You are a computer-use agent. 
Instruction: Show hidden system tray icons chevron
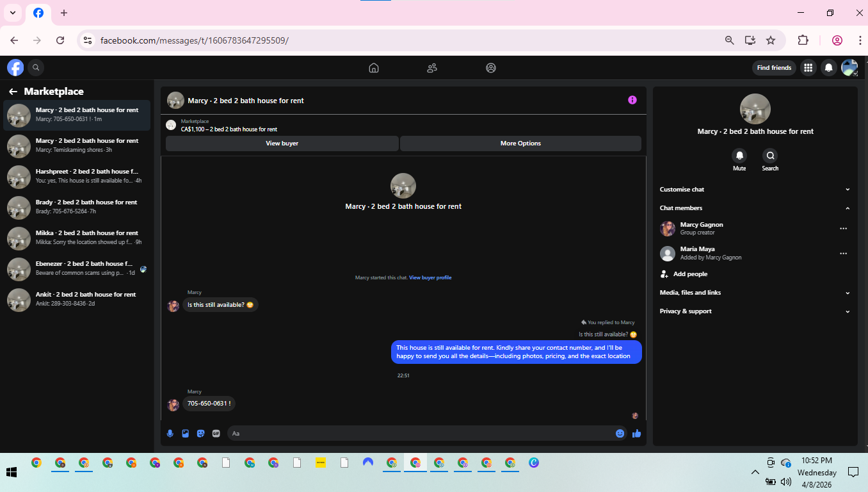pos(755,472)
